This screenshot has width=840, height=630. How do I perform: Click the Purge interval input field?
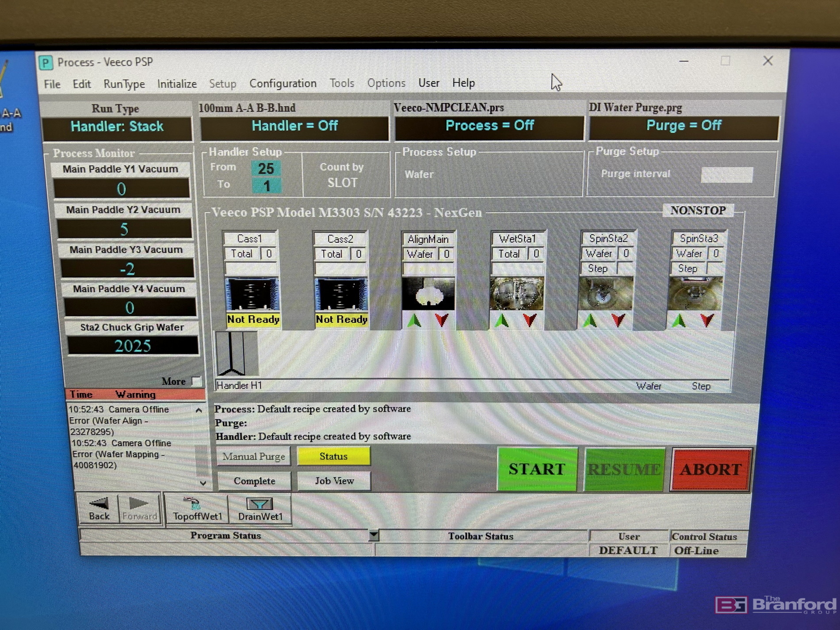point(726,175)
